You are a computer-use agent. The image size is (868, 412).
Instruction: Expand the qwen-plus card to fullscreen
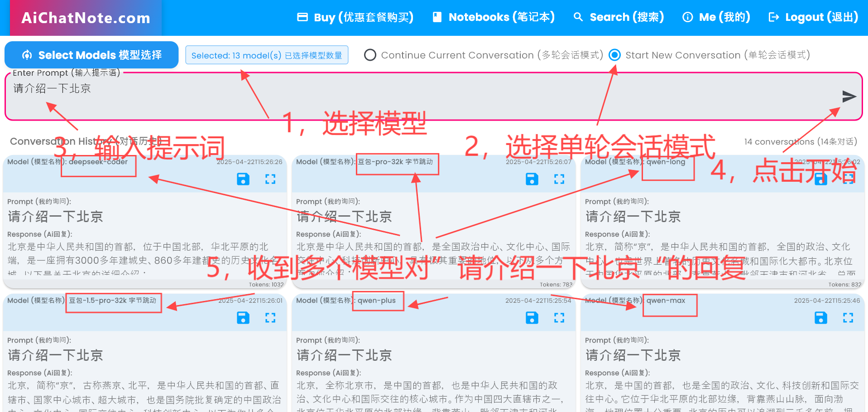click(x=560, y=318)
